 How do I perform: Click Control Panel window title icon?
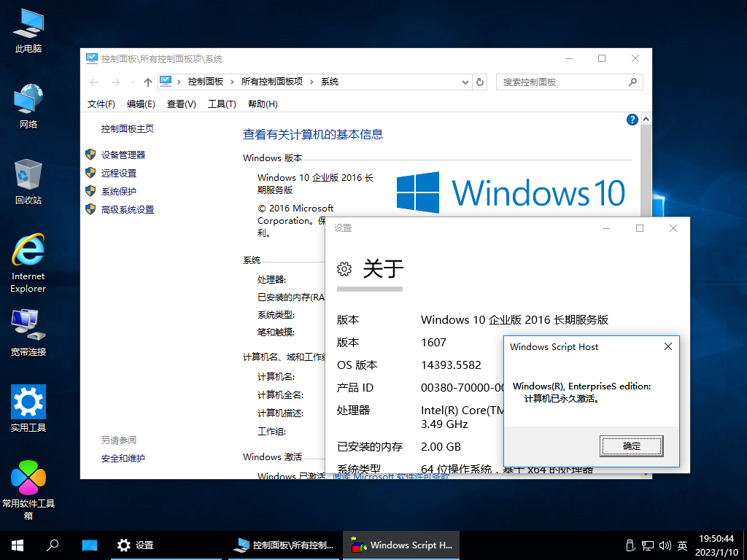coord(91,58)
